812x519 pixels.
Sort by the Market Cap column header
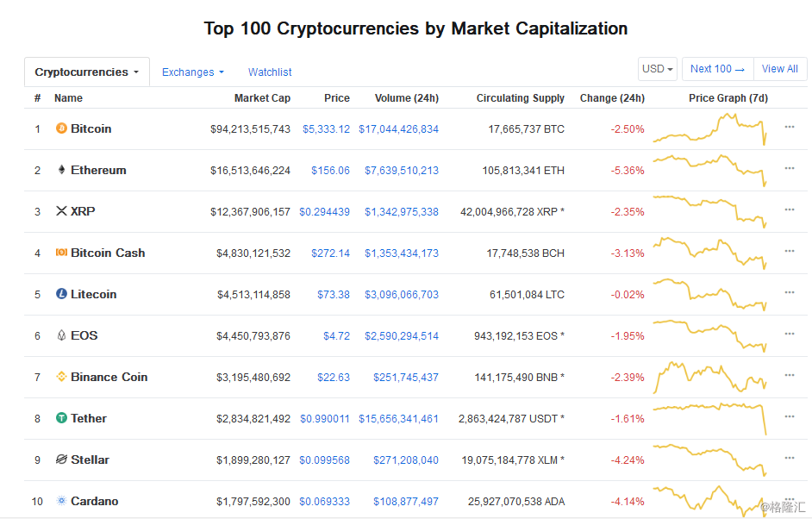(262, 98)
